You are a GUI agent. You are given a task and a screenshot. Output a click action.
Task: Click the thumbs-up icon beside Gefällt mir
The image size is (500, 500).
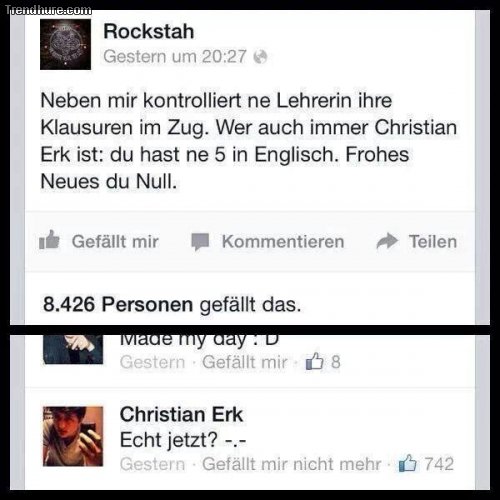pyautogui.click(x=49, y=240)
